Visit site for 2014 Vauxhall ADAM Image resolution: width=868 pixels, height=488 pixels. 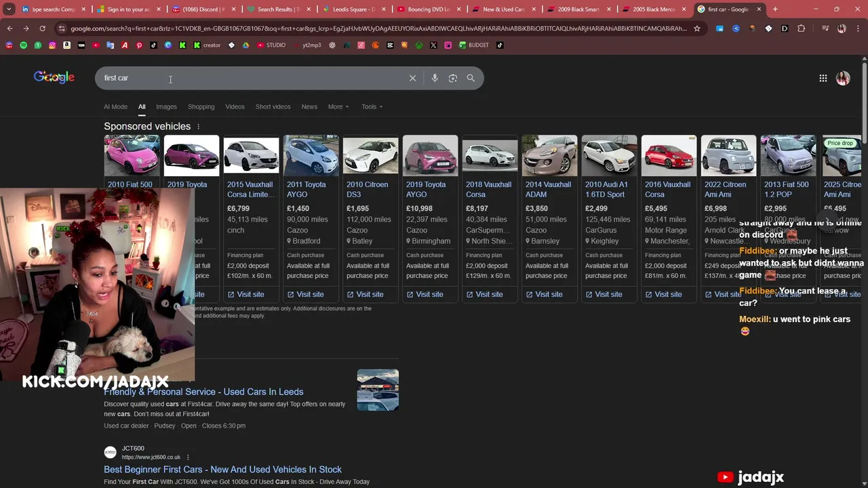point(545,294)
